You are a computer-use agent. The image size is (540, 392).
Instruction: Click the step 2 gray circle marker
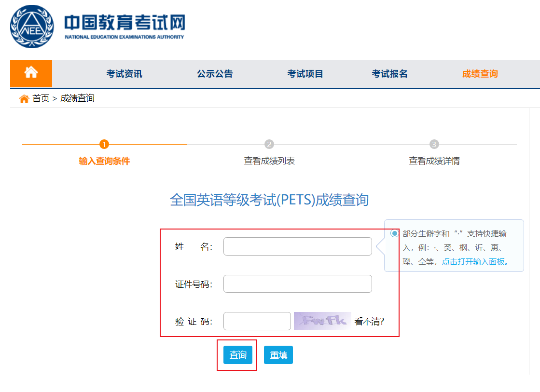269,144
